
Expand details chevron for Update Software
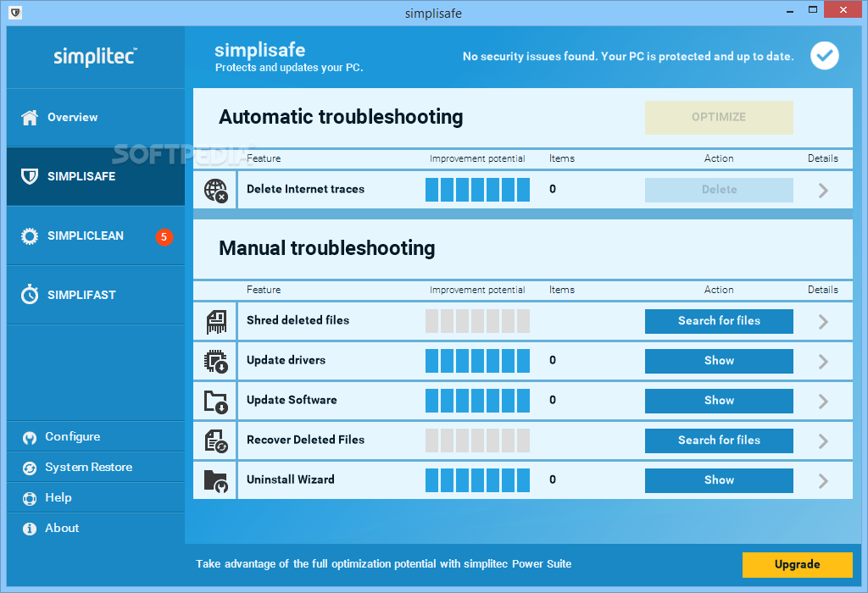tap(823, 401)
